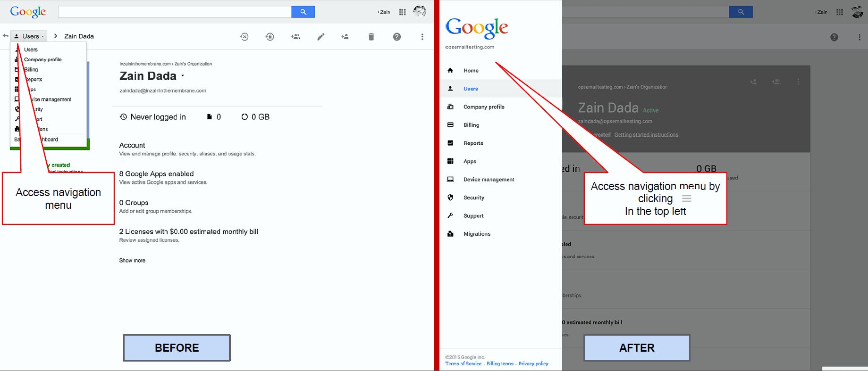Open help via the question mark icon beside the trash can
The width and height of the screenshot is (868, 371).
[x=397, y=37]
